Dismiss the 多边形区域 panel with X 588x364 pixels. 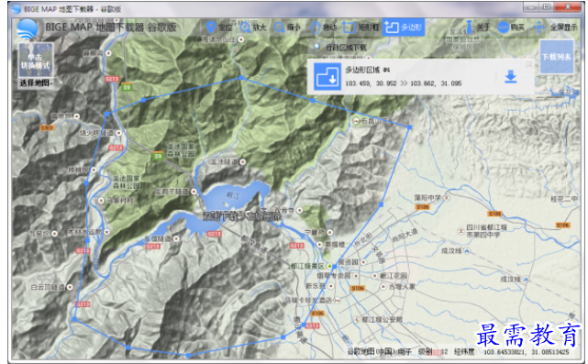528,64
